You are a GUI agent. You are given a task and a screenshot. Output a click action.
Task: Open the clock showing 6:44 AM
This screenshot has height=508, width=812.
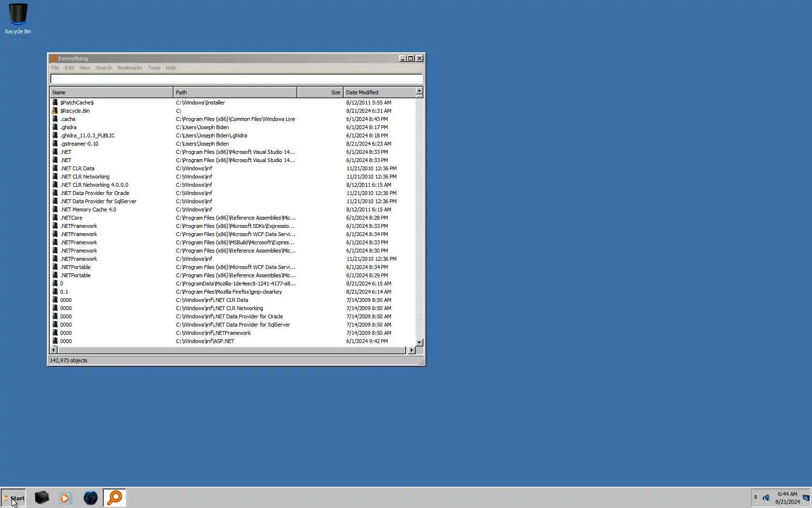point(787,498)
